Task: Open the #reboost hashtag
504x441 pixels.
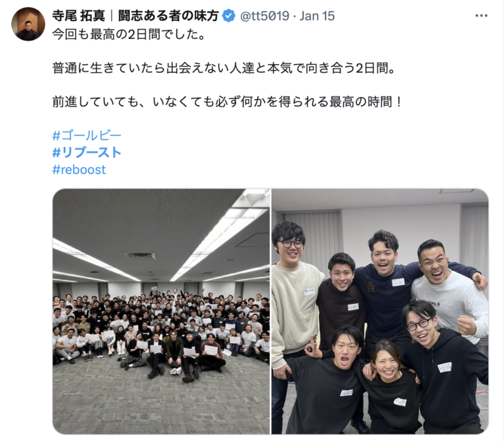Action: click(x=79, y=169)
